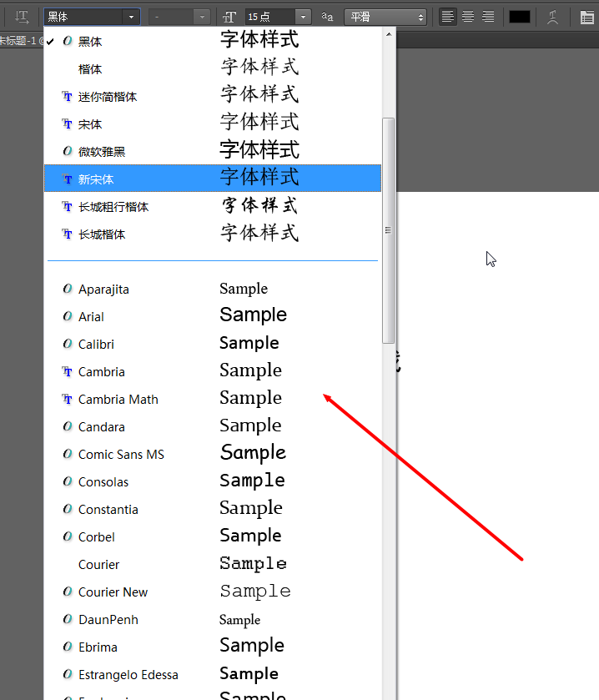599x700 pixels.
Task: Align text right
Action: pos(488,17)
